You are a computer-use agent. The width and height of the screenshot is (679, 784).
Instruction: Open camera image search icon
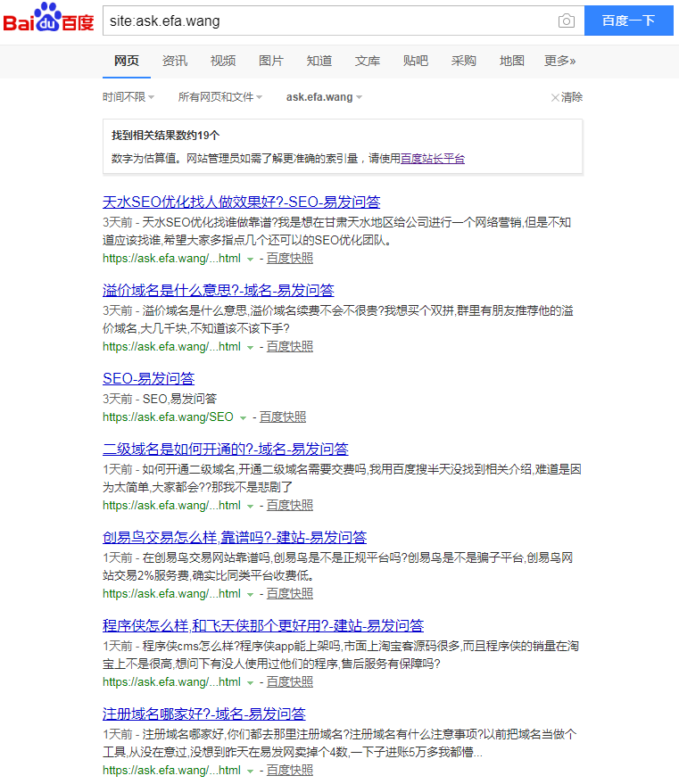pos(566,21)
